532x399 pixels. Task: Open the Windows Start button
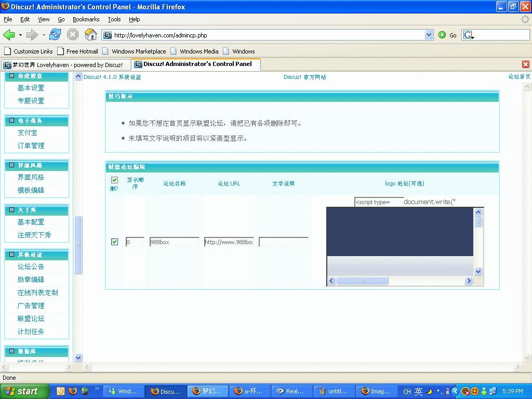pyautogui.click(x=25, y=391)
